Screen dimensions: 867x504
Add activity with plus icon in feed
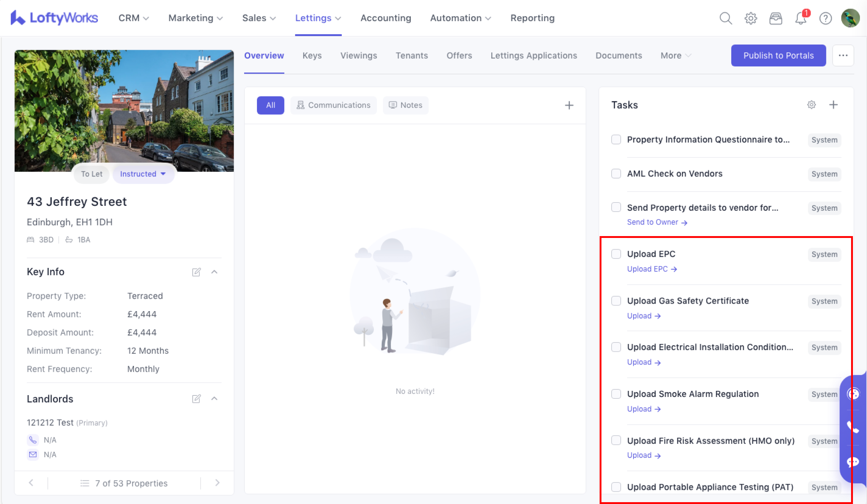[569, 105]
